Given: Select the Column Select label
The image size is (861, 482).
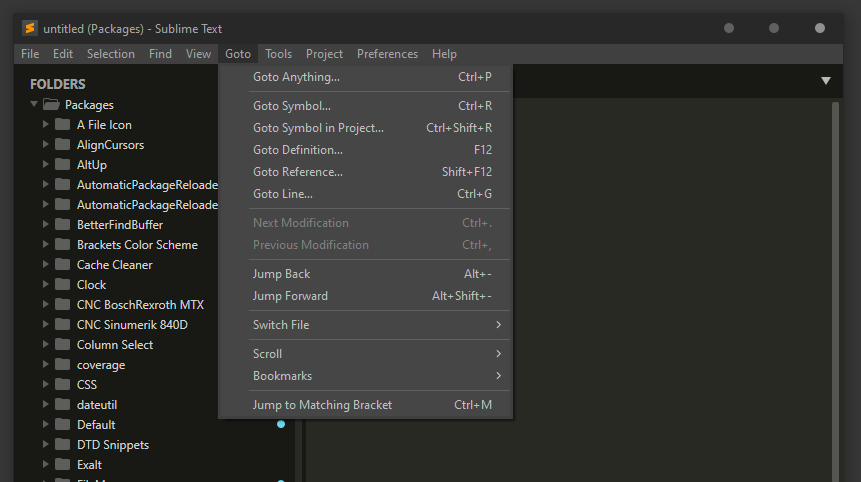Looking at the screenshot, I should [x=115, y=345].
